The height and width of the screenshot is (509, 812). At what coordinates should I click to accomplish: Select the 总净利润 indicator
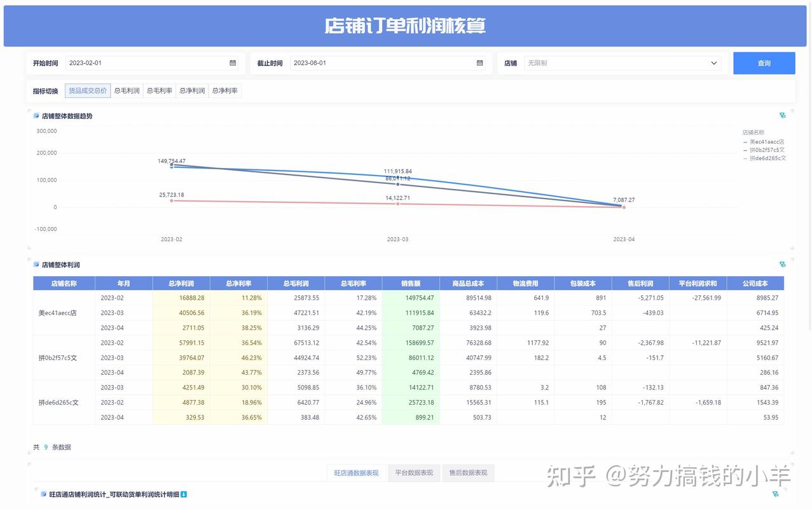pos(192,91)
